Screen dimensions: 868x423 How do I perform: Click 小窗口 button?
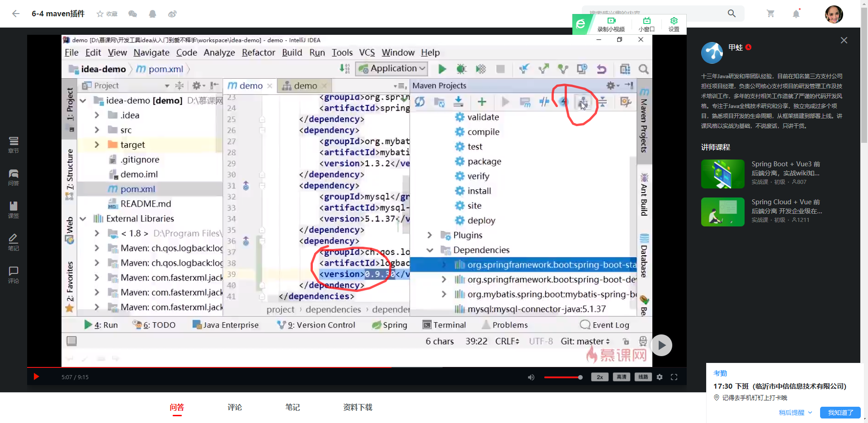[x=646, y=24]
